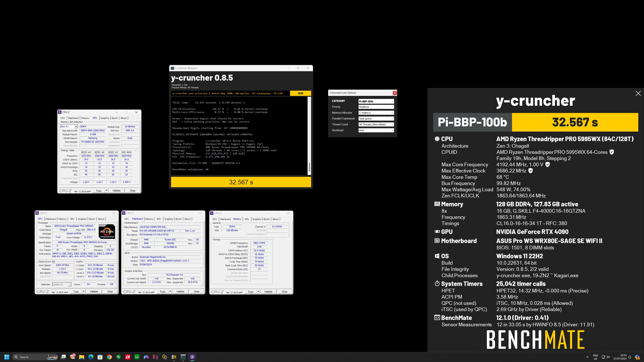This screenshot has height=362, width=644.
Task: Click Validate in CPU-Z Mainboard window
Action: point(180,292)
